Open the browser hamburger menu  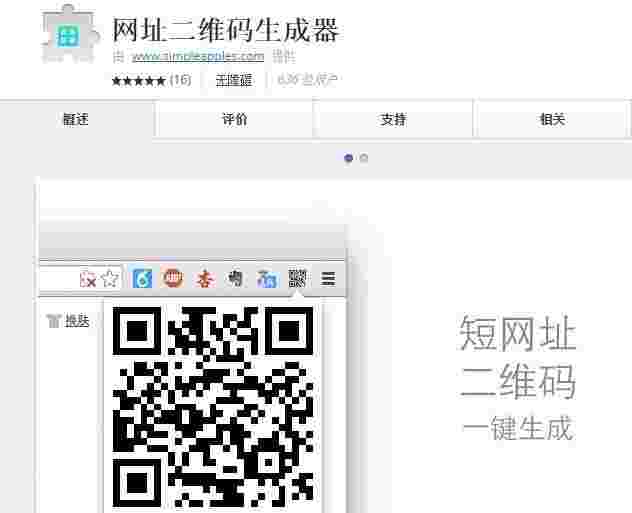tap(328, 278)
